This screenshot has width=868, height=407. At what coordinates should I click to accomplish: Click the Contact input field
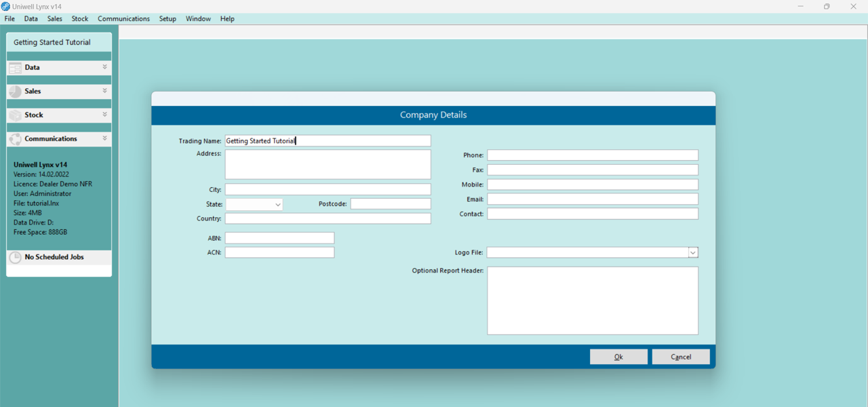click(x=593, y=214)
